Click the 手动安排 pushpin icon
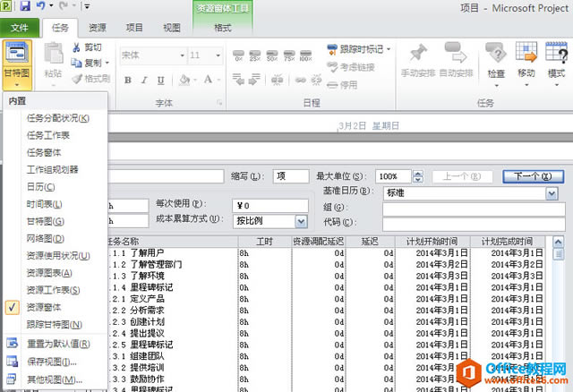Image resolution: width=573 pixels, height=392 pixels. pos(418,53)
